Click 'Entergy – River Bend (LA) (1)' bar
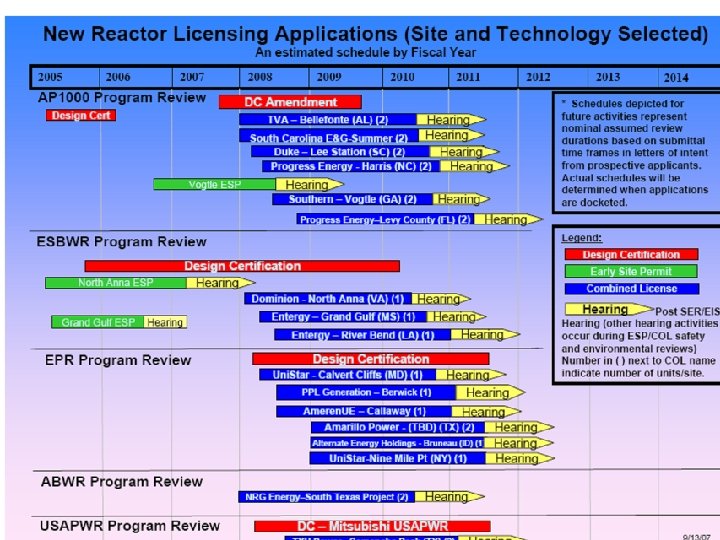Viewport: 720px width, 540px height. point(362,335)
